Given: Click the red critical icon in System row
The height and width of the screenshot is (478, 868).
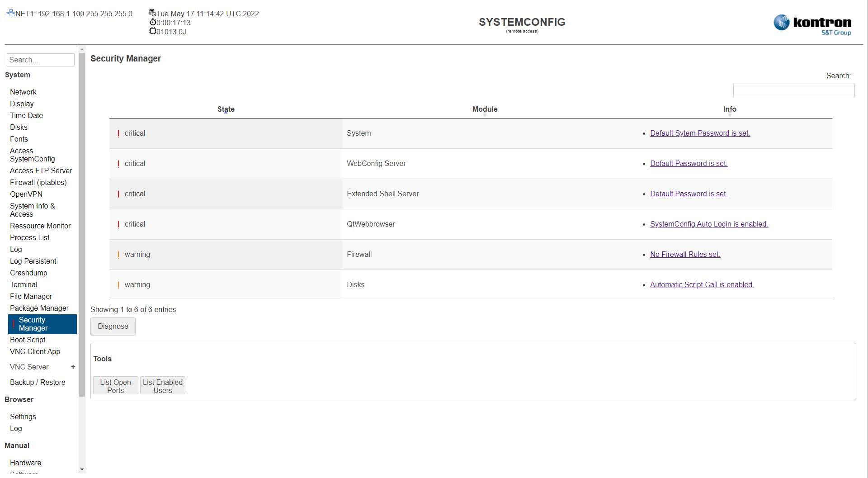Looking at the screenshot, I should tap(118, 133).
